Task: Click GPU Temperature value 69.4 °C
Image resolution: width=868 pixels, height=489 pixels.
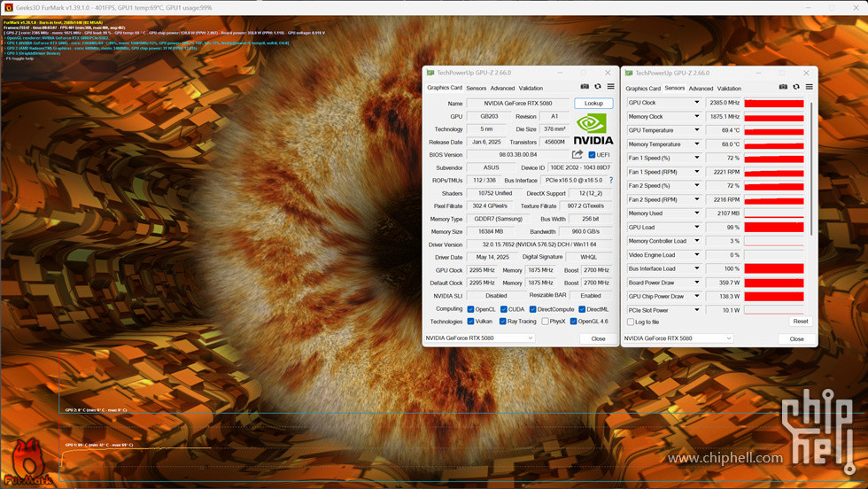Action: 724,130
